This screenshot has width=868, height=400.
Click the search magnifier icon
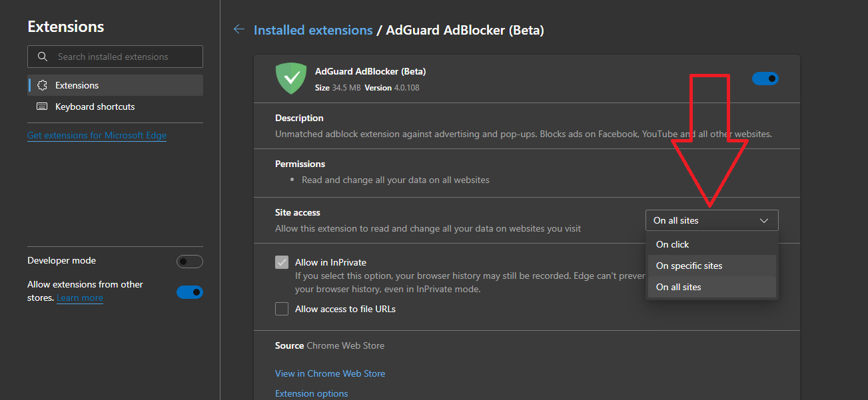click(43, 57)
